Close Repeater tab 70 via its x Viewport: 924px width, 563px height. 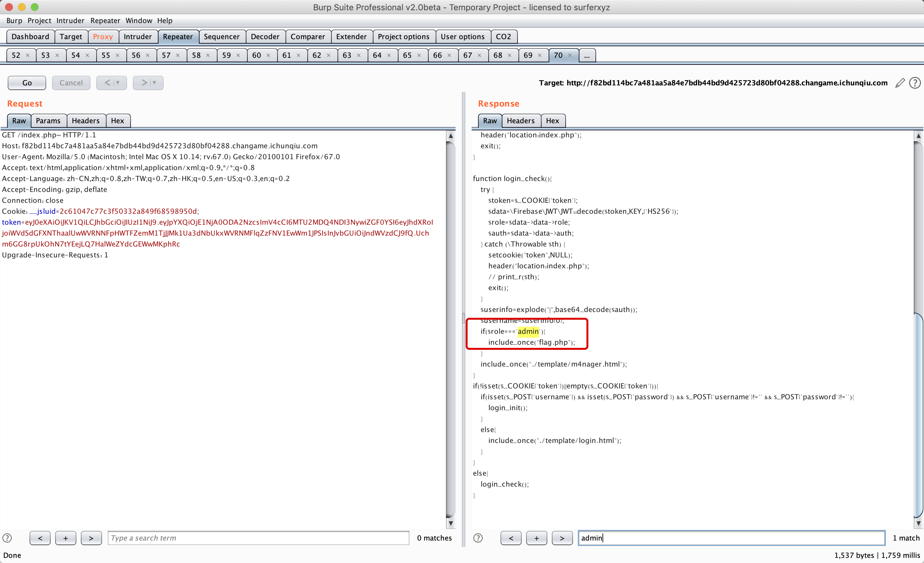pyautogui.click(x=569, y=56)
